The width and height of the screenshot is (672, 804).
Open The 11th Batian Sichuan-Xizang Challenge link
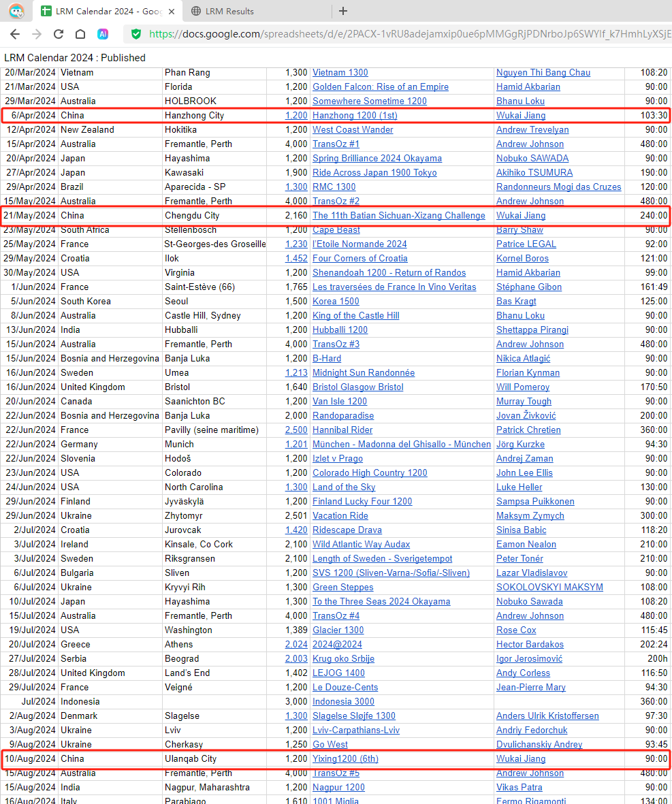pyautogui.click(x=398, y=216)
